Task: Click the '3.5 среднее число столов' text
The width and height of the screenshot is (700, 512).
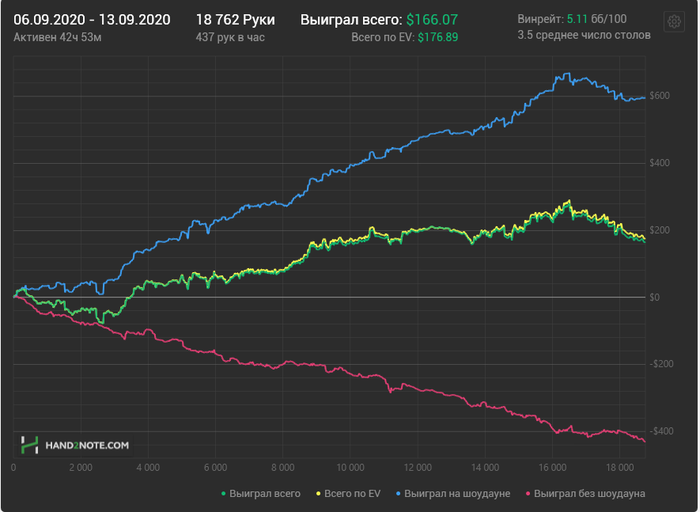Action: click(x=584, y=35)
